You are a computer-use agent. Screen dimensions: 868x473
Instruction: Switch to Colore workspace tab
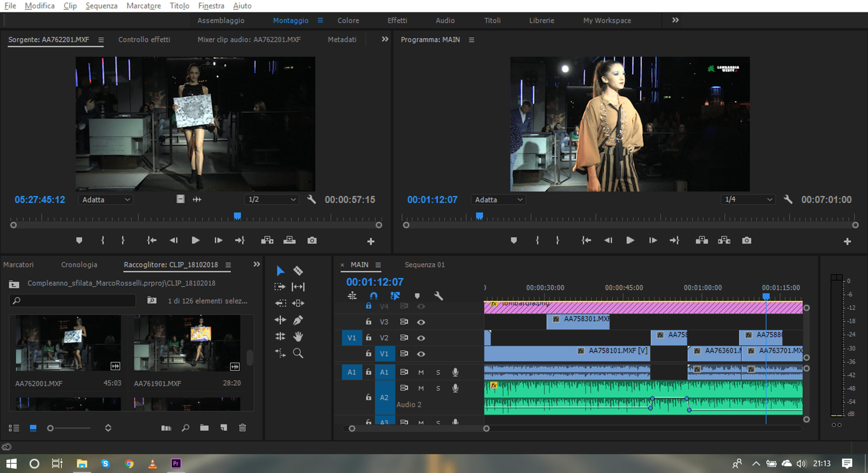[x=348, y=20]
